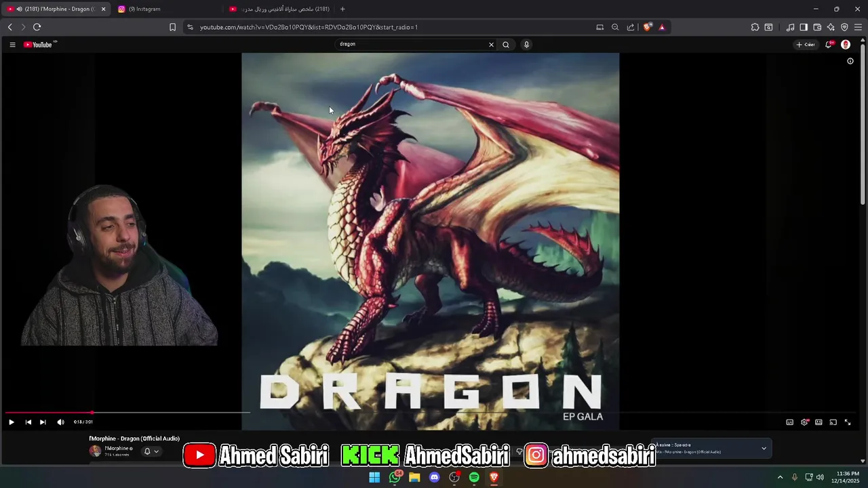The height and width of the screenshot is (488, 868).
Task: Open File Explorer from taskbar
Action: (x=414, y=477)
